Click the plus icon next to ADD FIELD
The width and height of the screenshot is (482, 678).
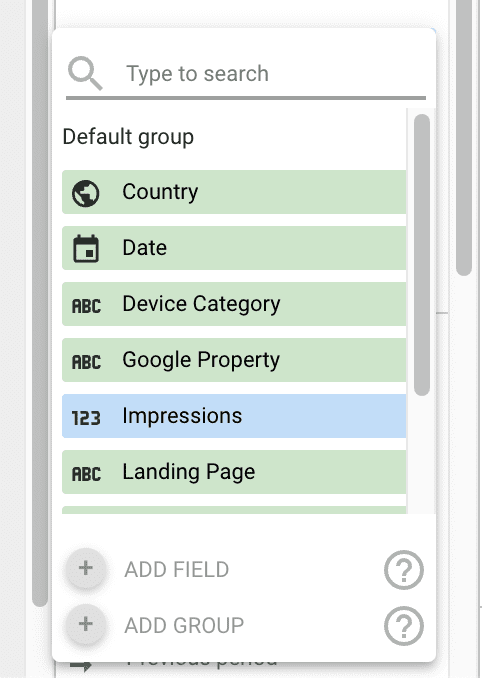click(x=86, y=568)
